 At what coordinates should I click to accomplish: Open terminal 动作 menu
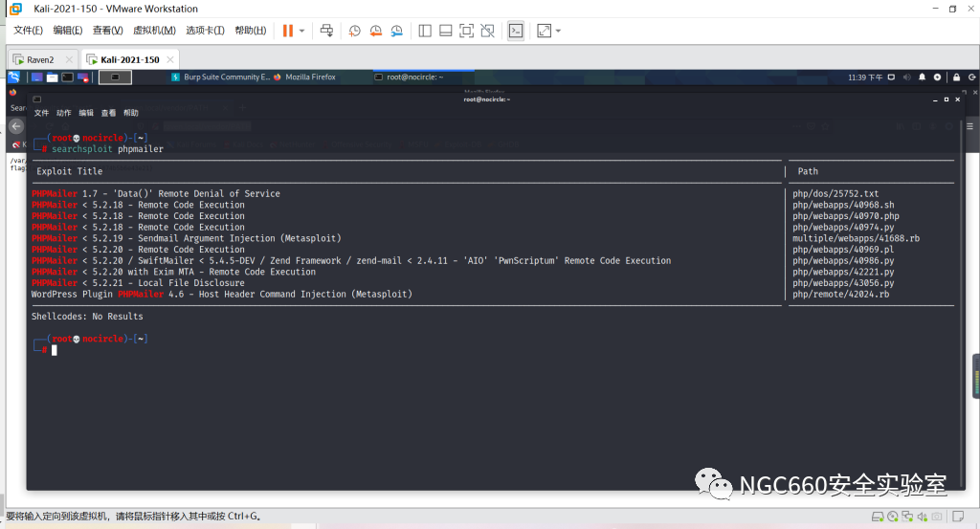pyautogui.click(x=64, y=113)
